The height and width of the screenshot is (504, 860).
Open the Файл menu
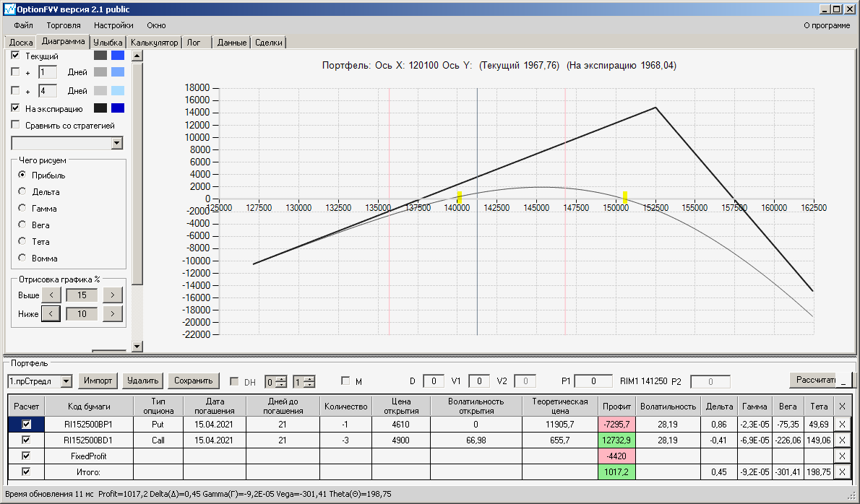click(24, 25)
